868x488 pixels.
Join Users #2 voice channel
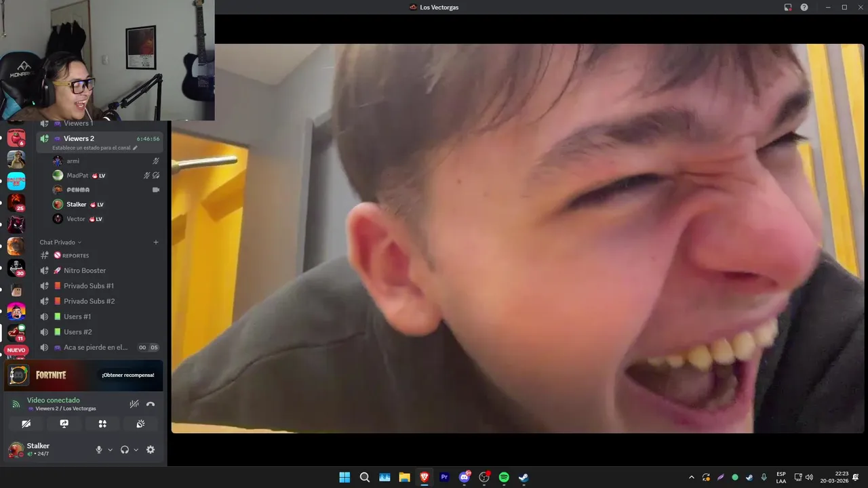tap(100, 332)
